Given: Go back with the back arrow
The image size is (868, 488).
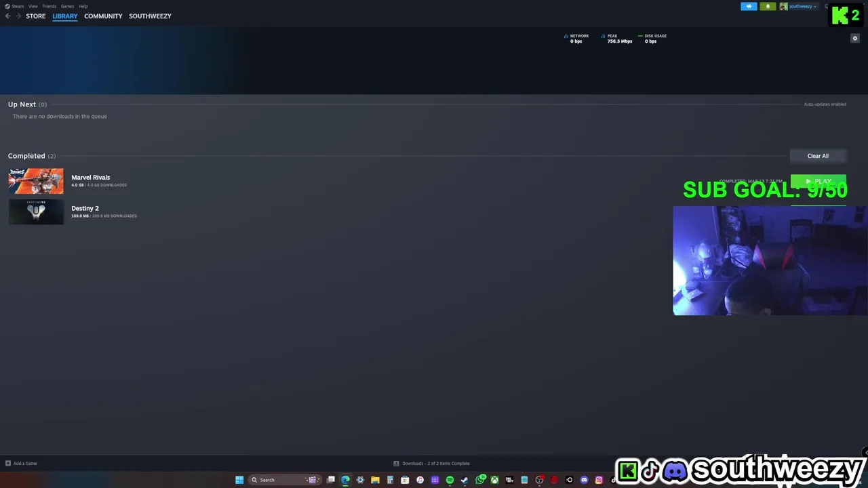Looking at the screenshot, I should (7, 16).
